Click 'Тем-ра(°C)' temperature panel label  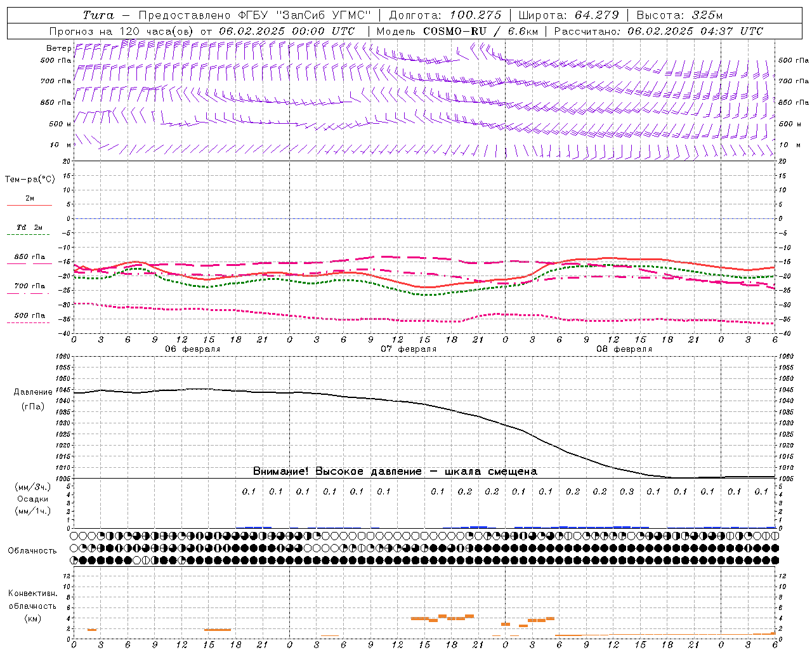30,180
